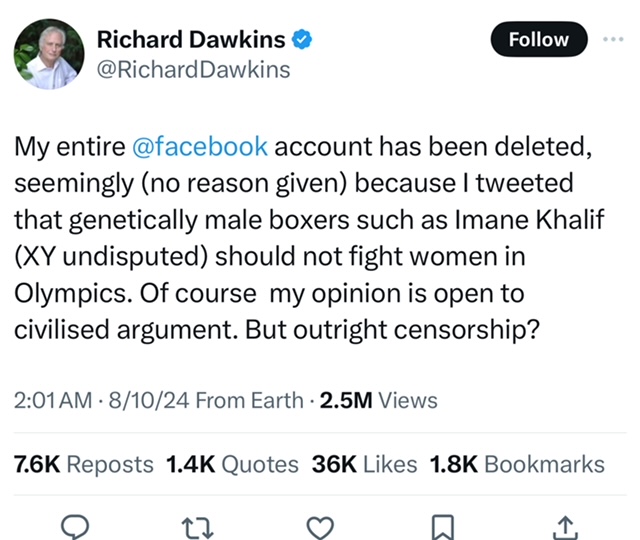Like the tweet with the heart icon

click(319, 525)
